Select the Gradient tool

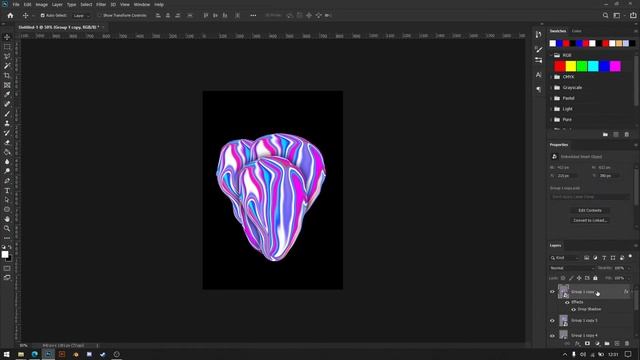coord(7,152)
